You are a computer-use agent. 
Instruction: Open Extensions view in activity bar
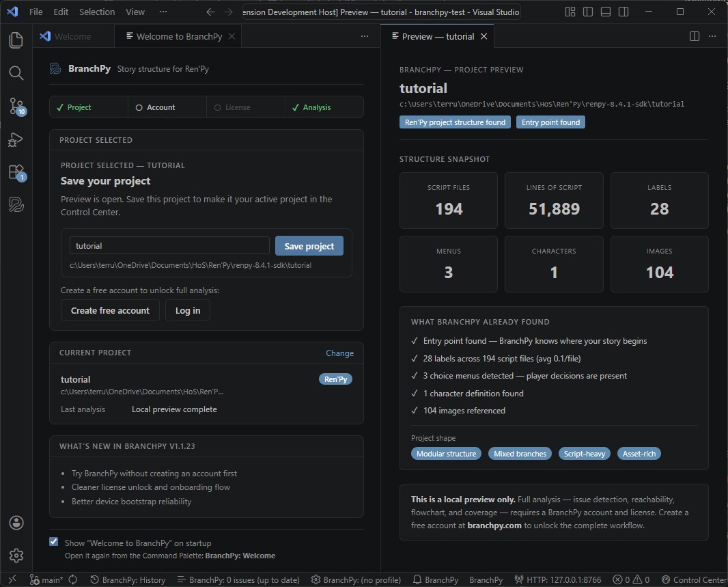point(16,172)
